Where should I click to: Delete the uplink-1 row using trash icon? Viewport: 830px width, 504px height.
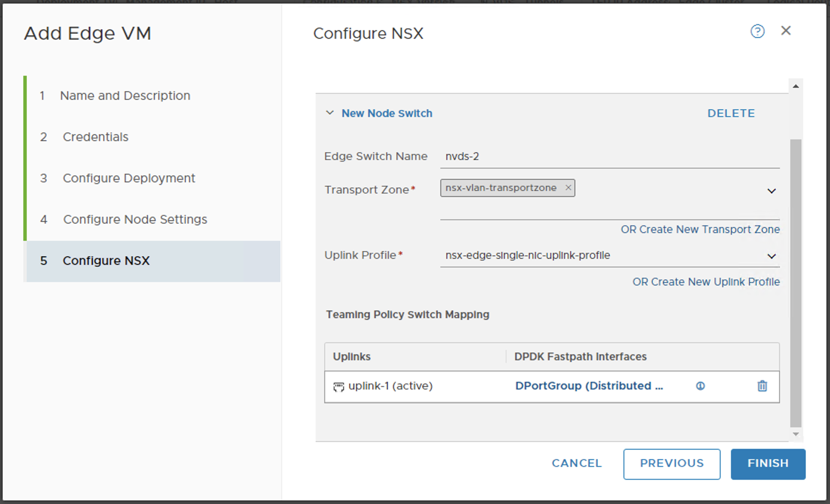(762, 386)
